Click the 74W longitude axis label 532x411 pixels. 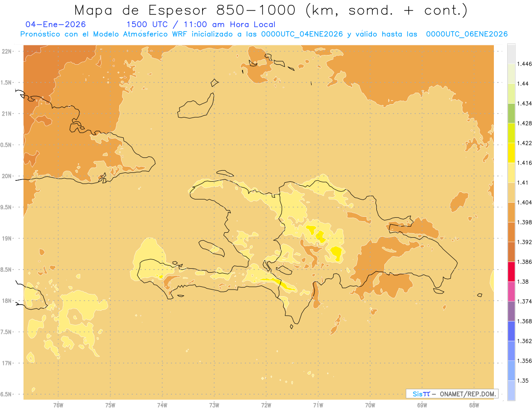(162, 405)
